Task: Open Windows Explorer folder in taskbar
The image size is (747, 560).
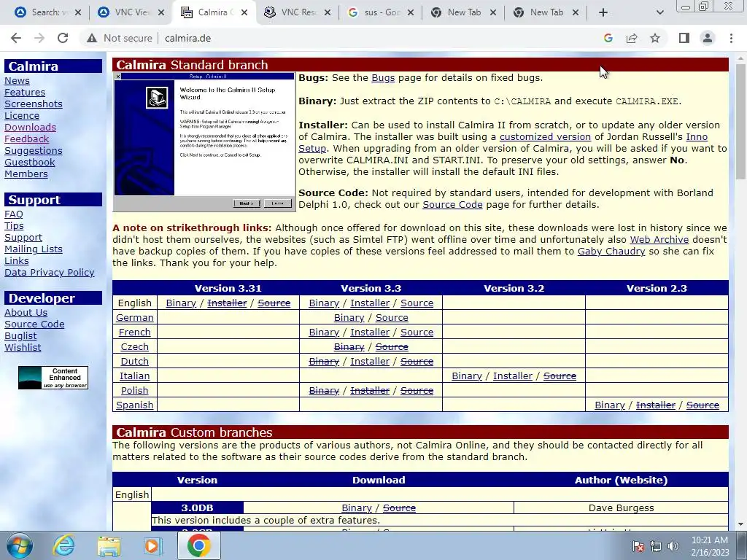Action: pos(109,545)
